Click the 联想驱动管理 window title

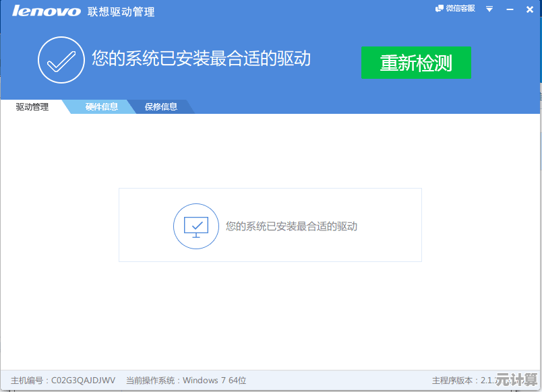point(121,12)
